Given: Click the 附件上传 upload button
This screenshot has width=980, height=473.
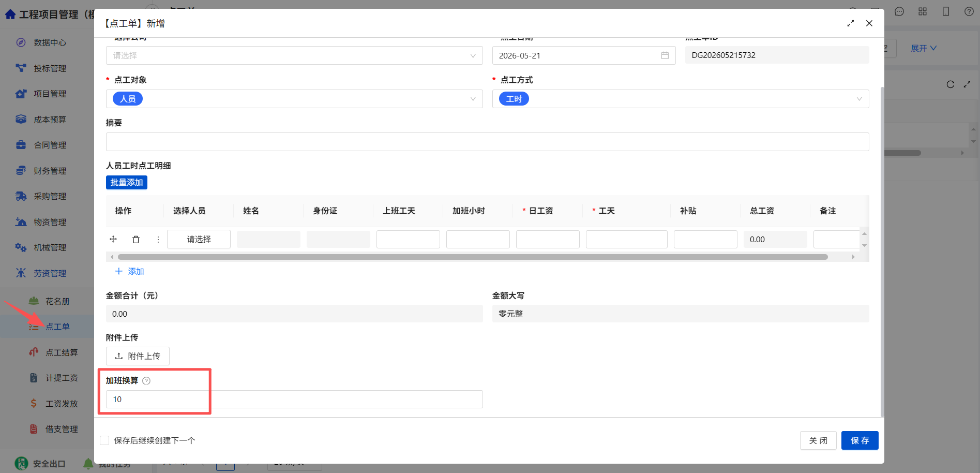Looking at the screenshot, I should tap(138, 356).
